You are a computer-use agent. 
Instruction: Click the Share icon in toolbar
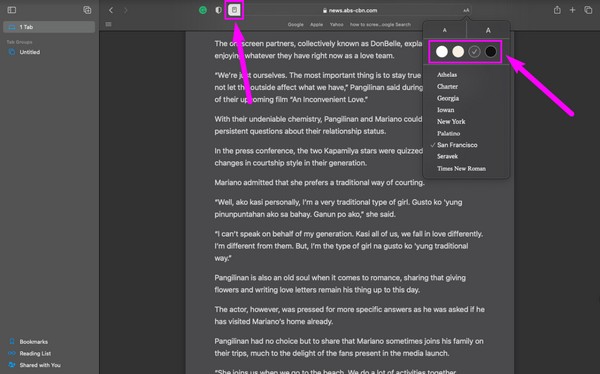coord(557,10)
